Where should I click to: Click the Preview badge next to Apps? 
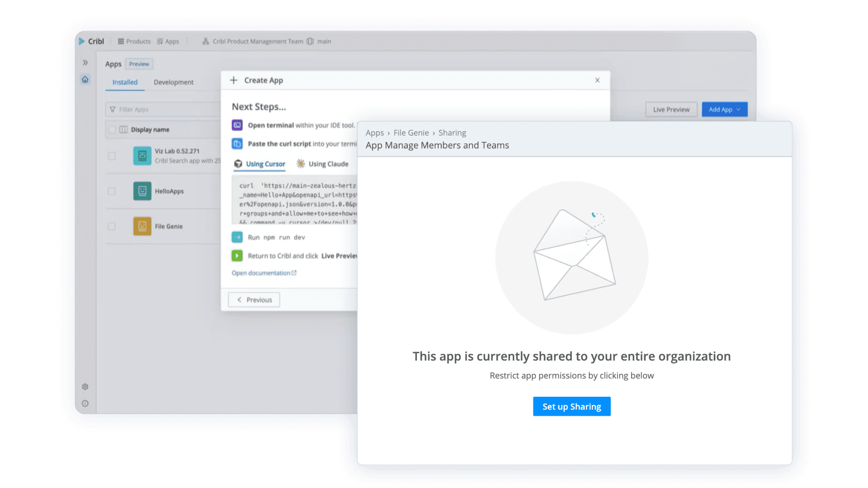click(x=139, y=64)
